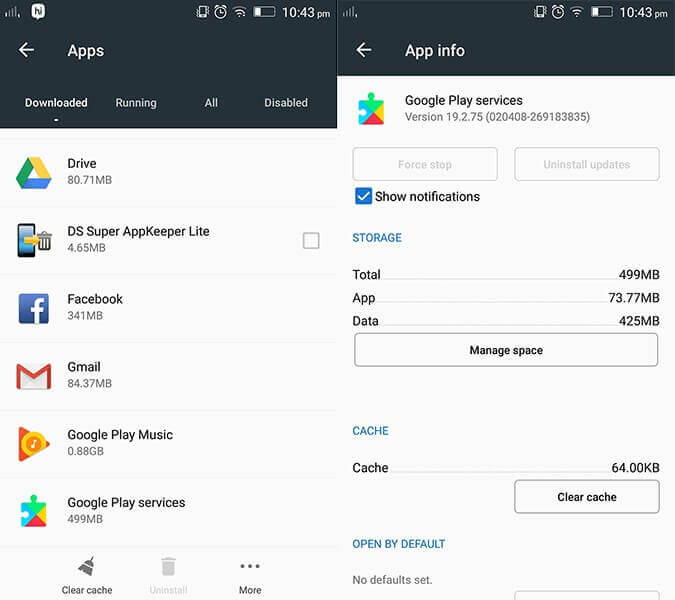Open DS Super AppKeeper Lite entry name
The width and height of the screenshot is (675, 600).
(x=138, y=232)
